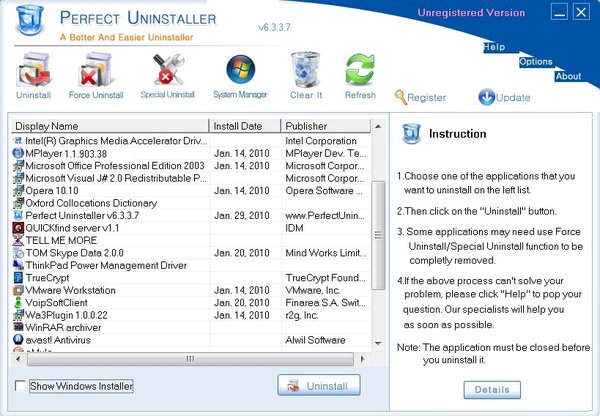The width and height of the screenshot is (600, 416).
Task: Open the About menu item
Action: [568, 76]
